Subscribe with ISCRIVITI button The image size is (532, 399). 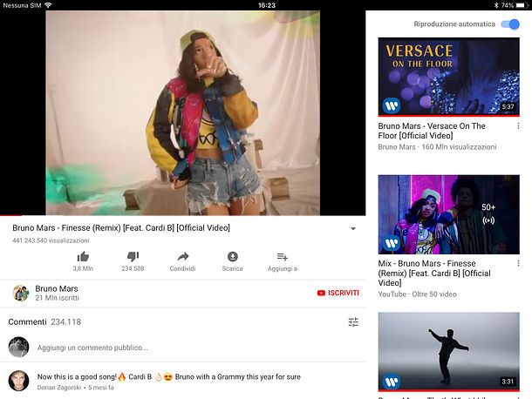pyautogui.click(x=338, y=293)
